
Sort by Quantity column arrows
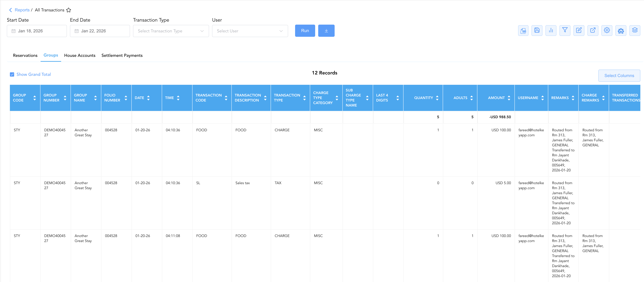tap(437, 98)
